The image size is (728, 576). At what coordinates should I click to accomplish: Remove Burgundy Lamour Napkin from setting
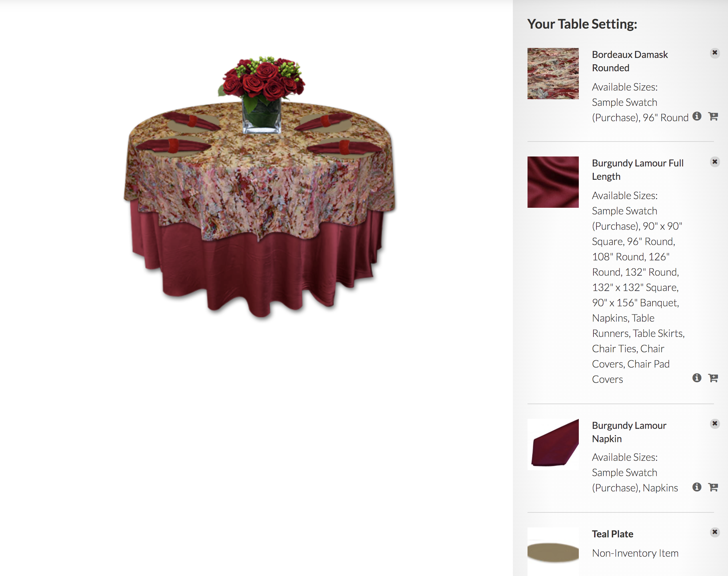coord(714,424)
